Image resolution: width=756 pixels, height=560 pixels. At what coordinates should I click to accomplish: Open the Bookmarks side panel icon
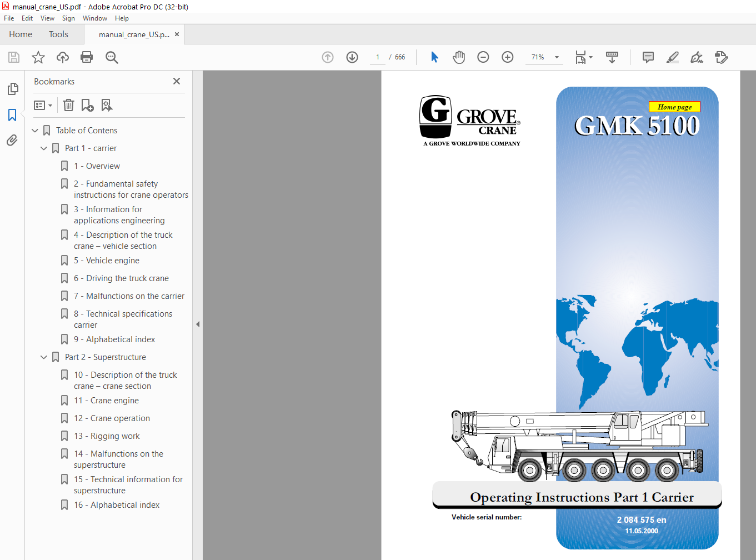tap(12, 115)
